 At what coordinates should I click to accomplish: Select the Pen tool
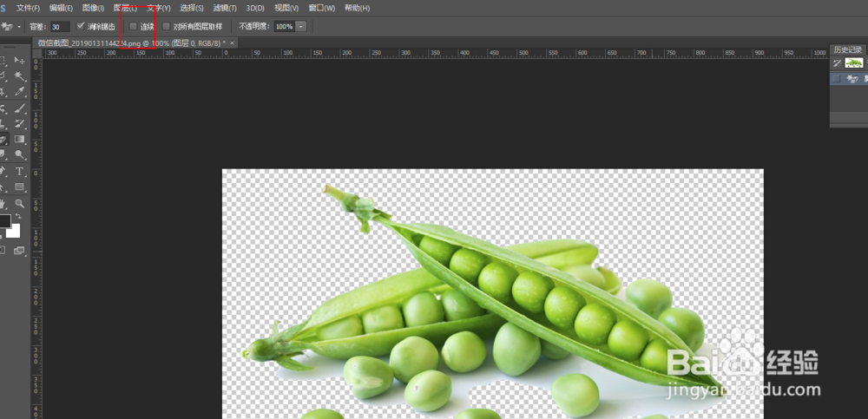point(3,171)
